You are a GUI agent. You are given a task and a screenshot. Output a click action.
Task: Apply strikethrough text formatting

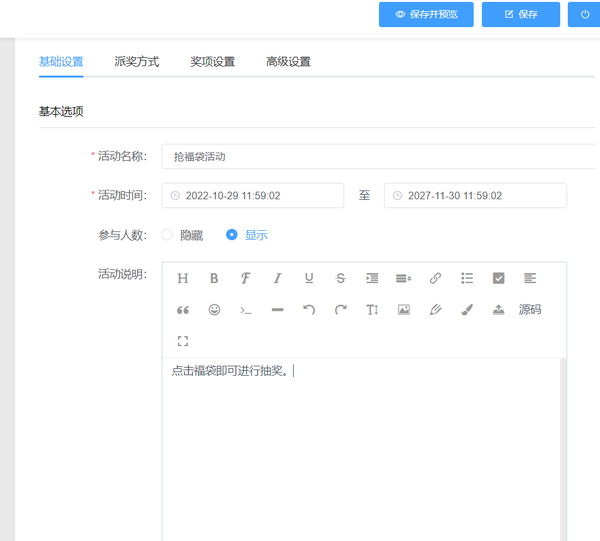tap(340, 278)
